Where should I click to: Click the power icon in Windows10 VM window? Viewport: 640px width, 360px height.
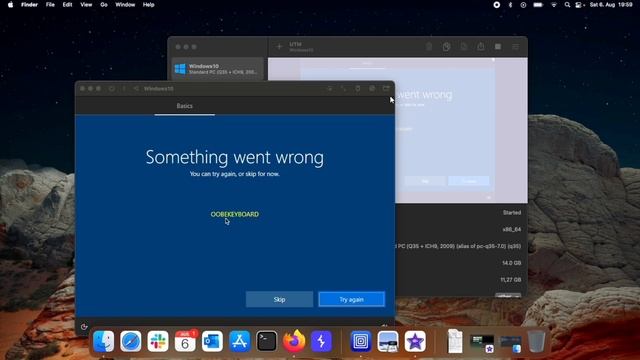[111, 89]
